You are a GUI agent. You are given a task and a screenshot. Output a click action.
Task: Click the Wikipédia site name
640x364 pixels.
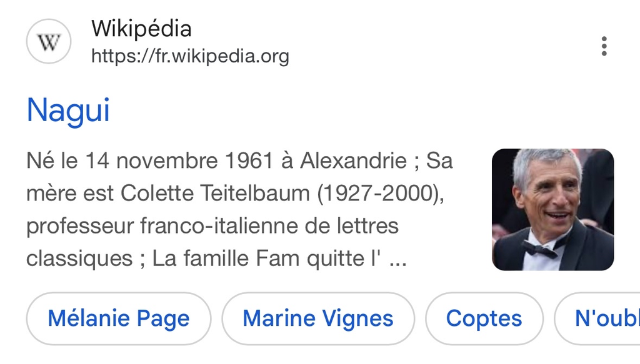141,28
